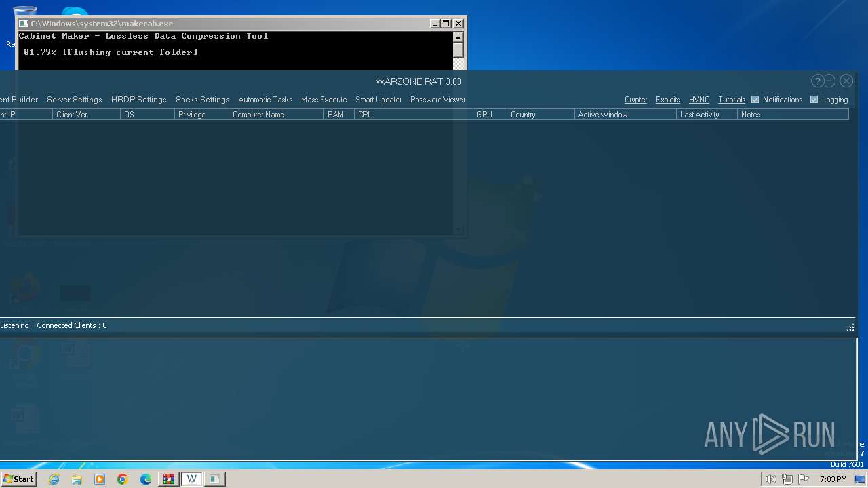868x488 pixels.
Task: Open the Client Builder menu item
Action: point(19,100)
